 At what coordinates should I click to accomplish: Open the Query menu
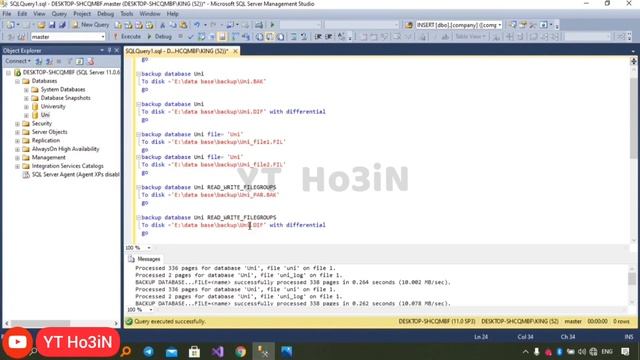[x=59, y=14]
